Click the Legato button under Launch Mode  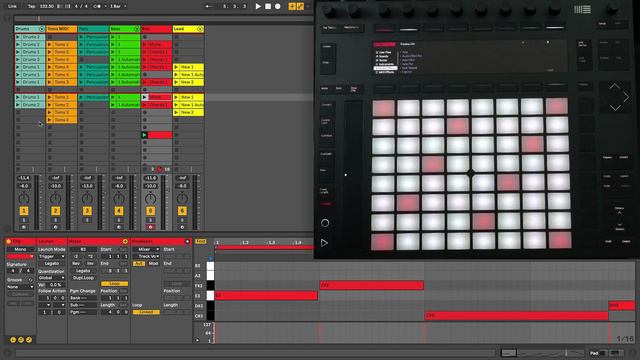[x=52, y=264]
